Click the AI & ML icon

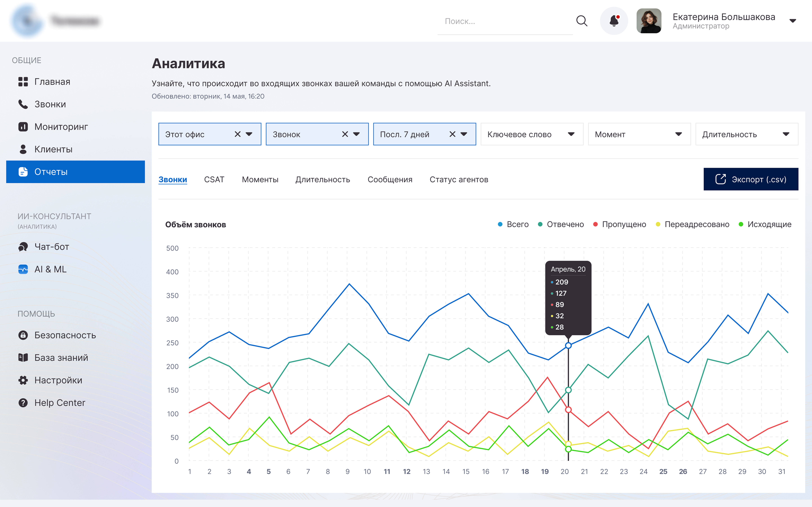pos(23,269)
